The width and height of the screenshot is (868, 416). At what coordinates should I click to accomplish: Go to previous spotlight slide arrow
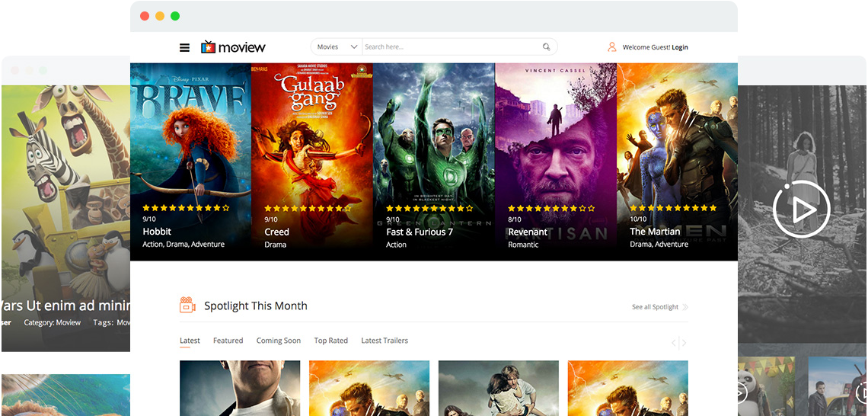[675, 343]
